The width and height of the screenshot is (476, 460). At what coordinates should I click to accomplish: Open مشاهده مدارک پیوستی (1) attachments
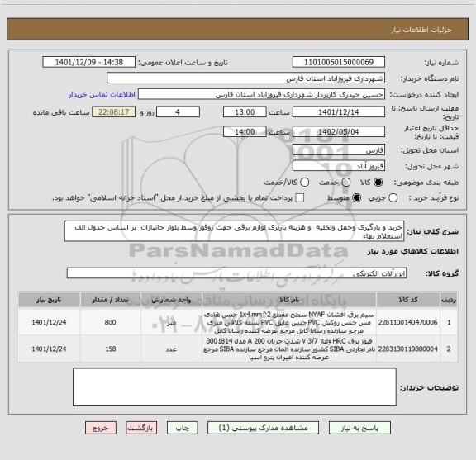[x=263, y=428]
